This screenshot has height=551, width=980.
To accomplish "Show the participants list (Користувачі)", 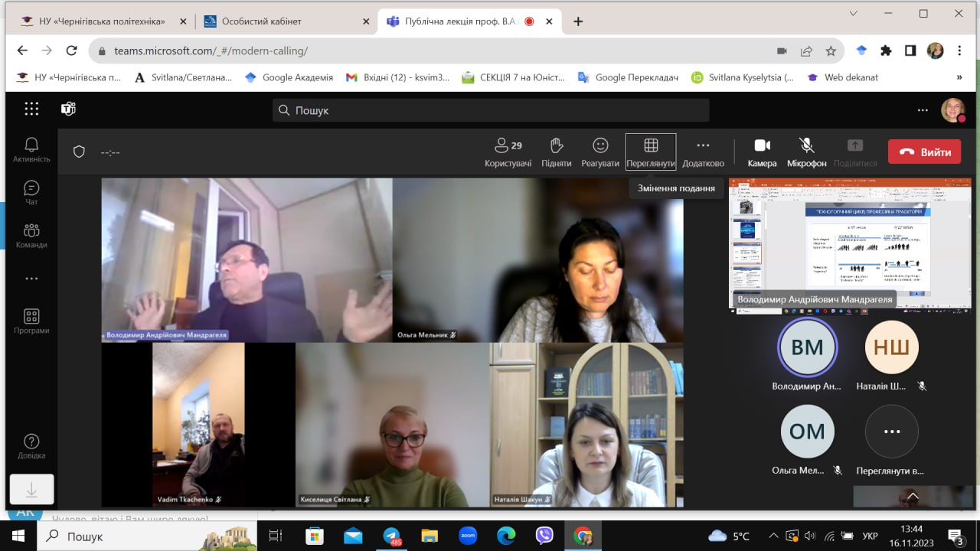I will coord(508,152).
